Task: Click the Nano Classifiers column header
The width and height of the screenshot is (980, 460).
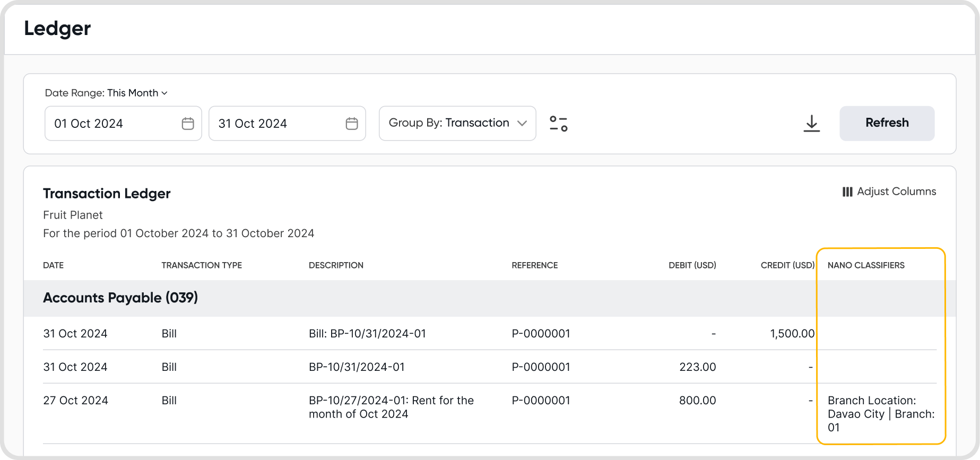Action: click(x=866, y=265)
